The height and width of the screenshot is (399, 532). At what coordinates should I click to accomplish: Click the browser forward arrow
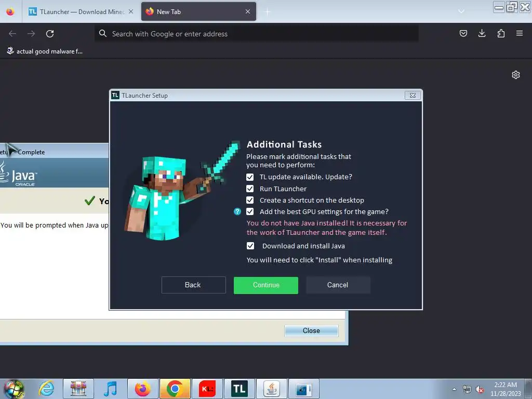[x=31, y=34]
